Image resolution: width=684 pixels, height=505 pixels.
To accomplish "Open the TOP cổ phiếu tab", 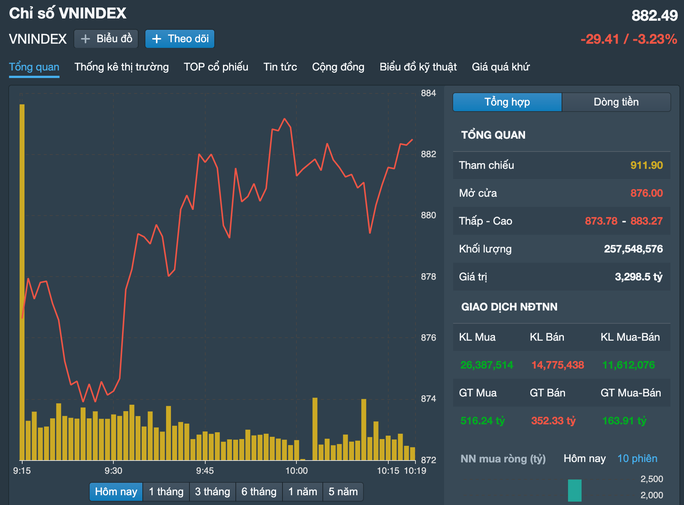I will 216,67.
